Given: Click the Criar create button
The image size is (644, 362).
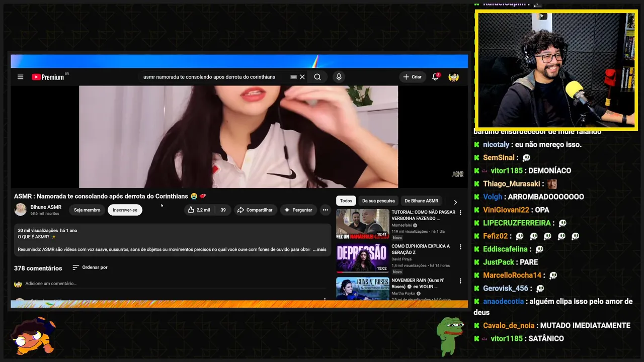Looking at the screenshot, I should coord(412,77).
